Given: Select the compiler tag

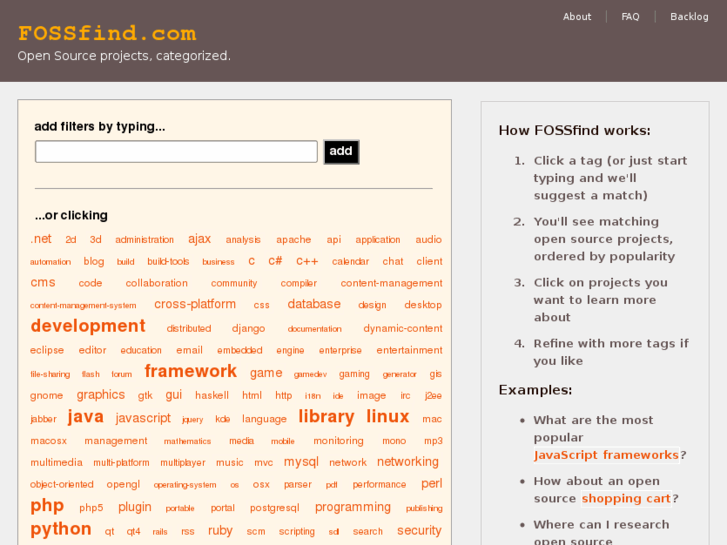Looking at the screenshot, I should tap(299, 283).
